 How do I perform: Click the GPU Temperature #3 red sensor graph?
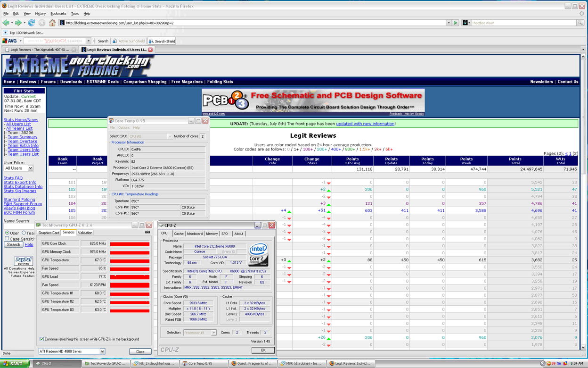[130, 309]
